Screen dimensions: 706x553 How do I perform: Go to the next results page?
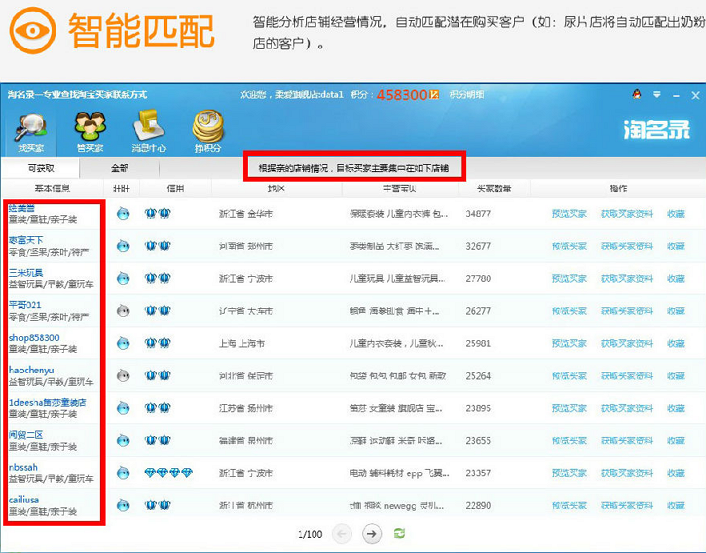tap(372, 534)
